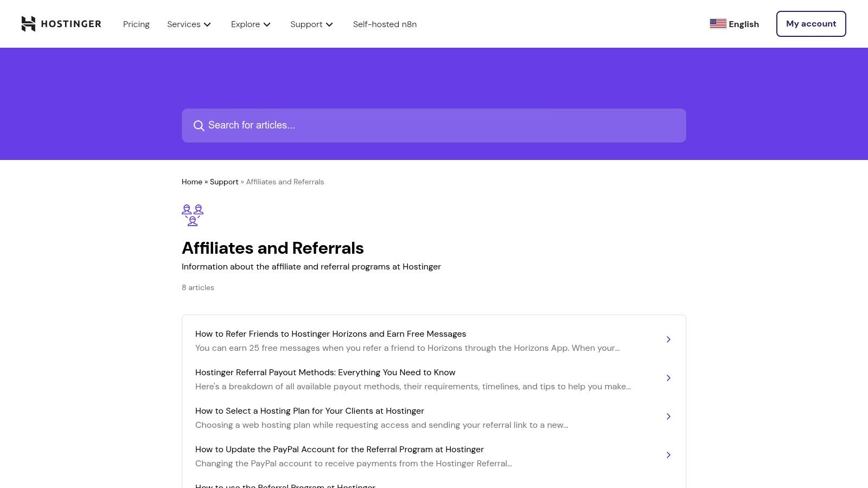Click the US flag language icon
868x488 pixels.
(718, 24)
